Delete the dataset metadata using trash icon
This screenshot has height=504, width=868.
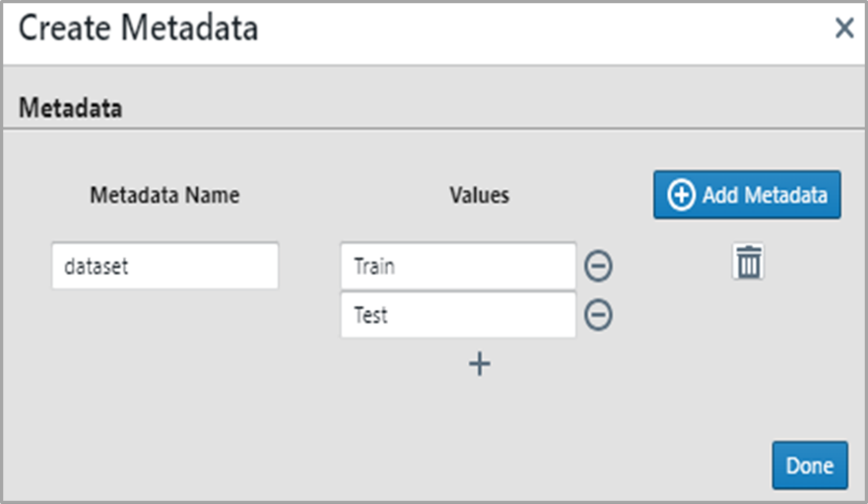pyautogui.click(x=749, y=263)
